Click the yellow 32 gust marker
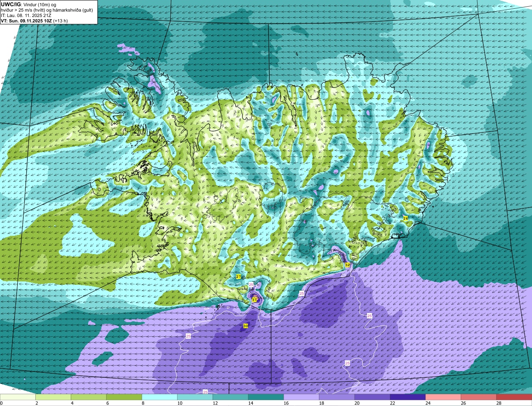Screen dimensions: 532x406 click(347, 264)
